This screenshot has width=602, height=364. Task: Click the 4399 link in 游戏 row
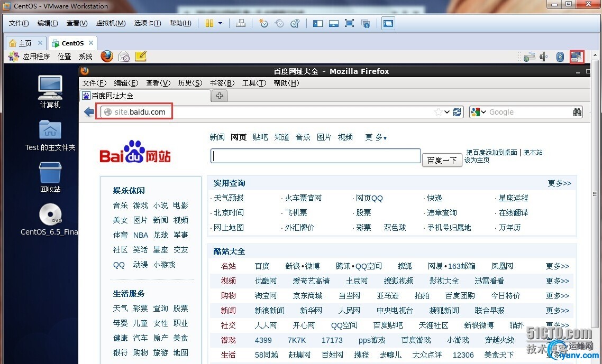pos(263,340)
